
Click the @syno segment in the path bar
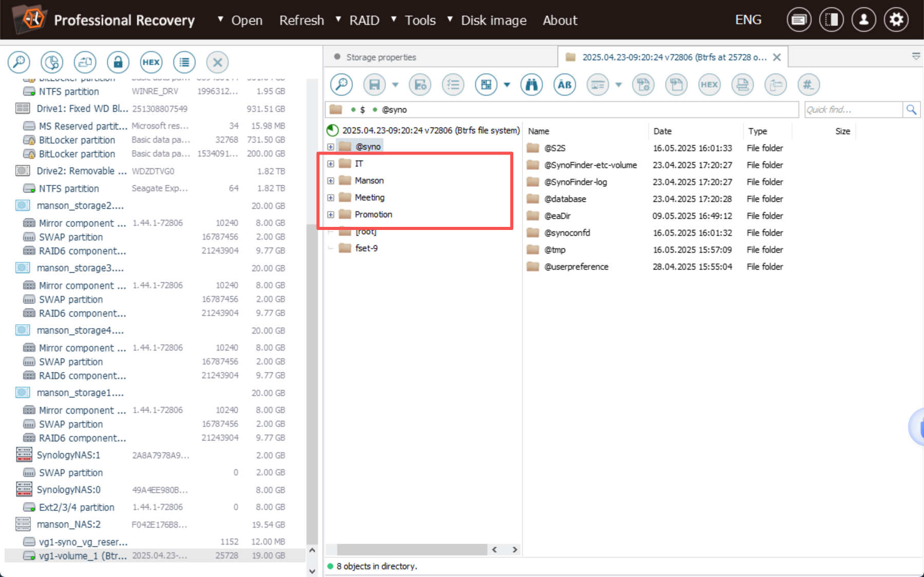394,109
